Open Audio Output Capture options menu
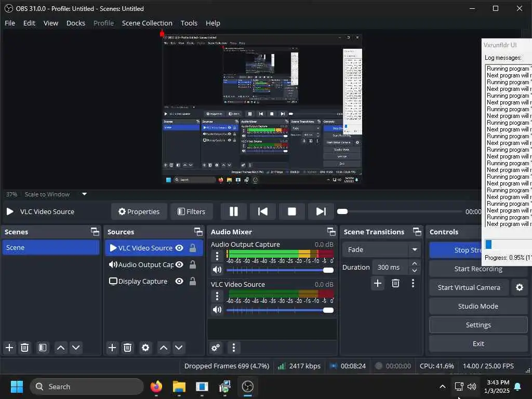Image resolution: width=532 pixels, height=399 pixels. pyautogui.click(x=217, y=256)
